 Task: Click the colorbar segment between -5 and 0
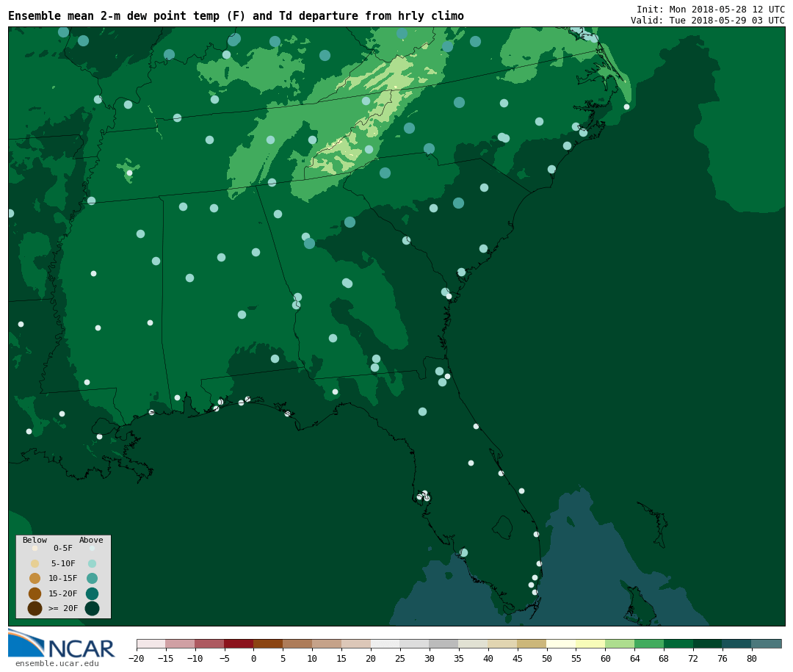coord(239,643)
